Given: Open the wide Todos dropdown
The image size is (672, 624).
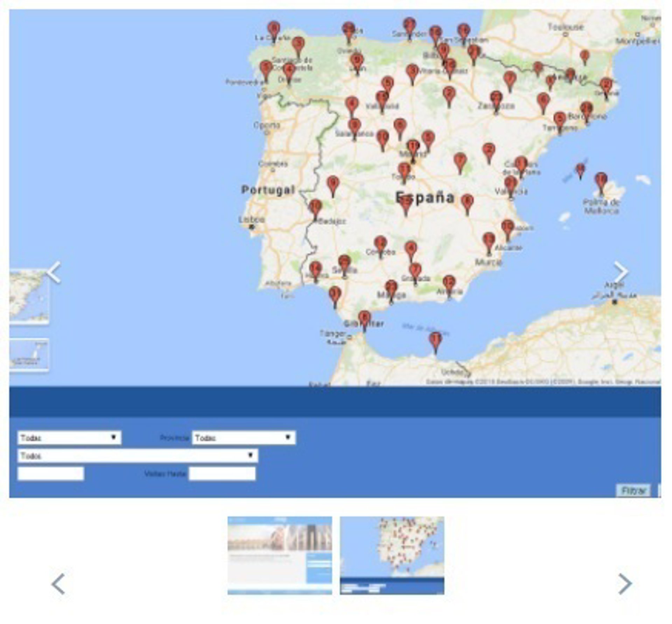Looking at the screenshot, I should click(x=138, y=456).
